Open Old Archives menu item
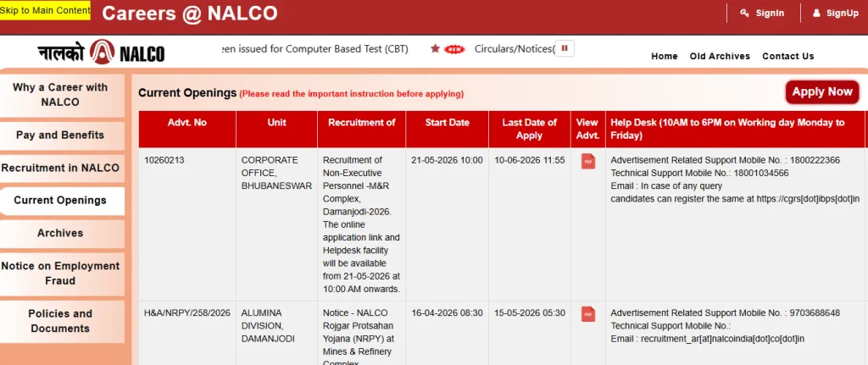This screenshot has height=365, width=868. tap(720, 56)
